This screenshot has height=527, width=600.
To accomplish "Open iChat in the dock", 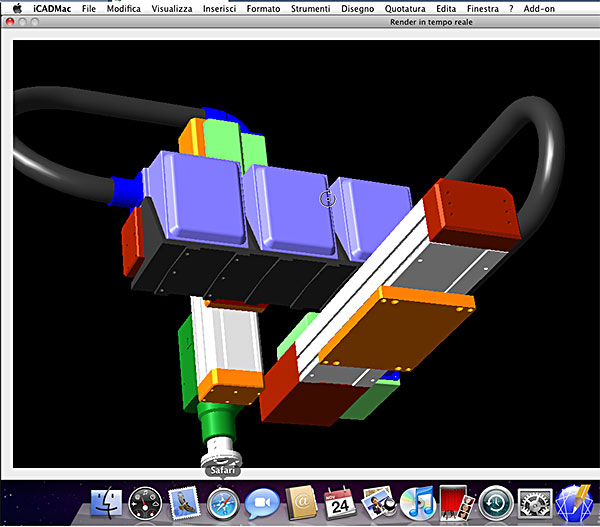I will (262, 504).
